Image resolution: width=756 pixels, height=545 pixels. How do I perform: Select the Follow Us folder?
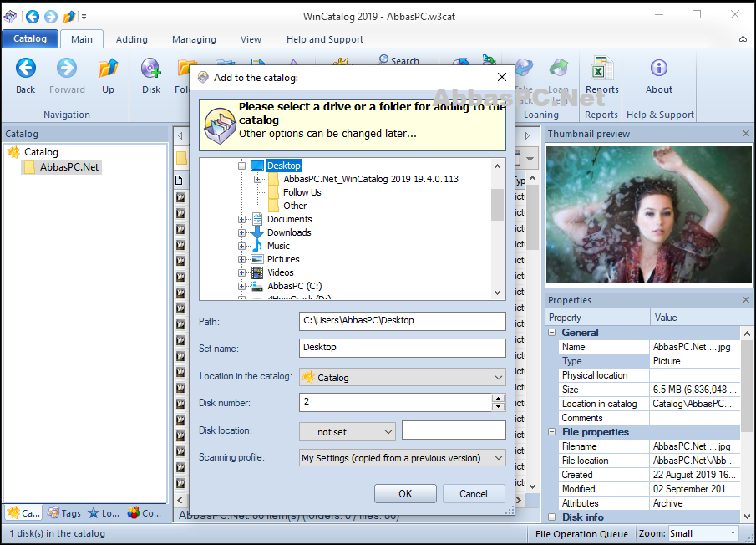(302, 192)
